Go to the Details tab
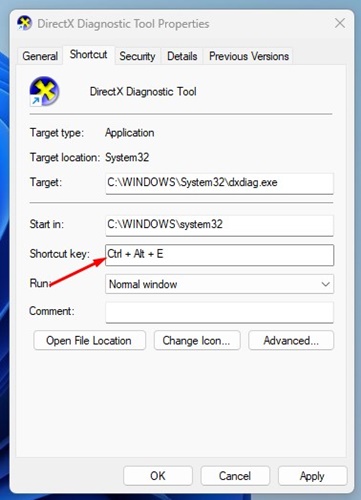The width and height of the screenshot is (361, 500). point(182,56)
